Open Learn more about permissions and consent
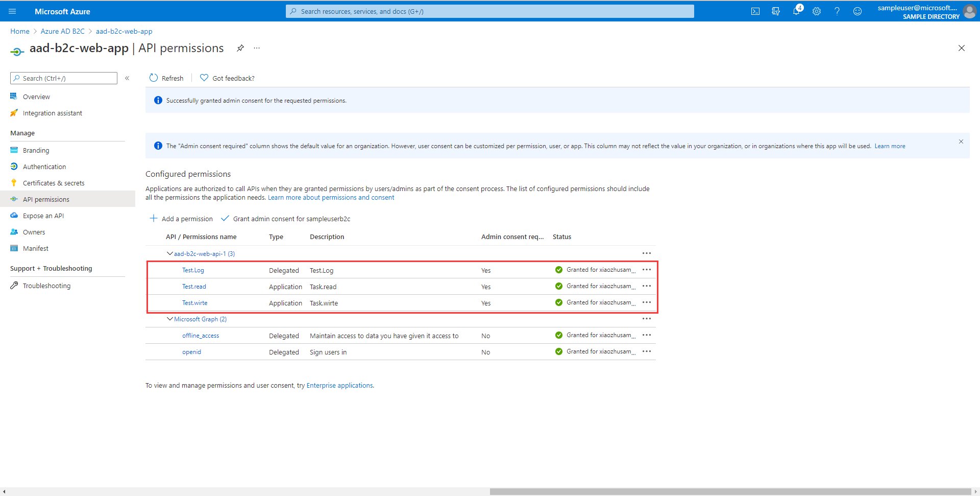 331,198
